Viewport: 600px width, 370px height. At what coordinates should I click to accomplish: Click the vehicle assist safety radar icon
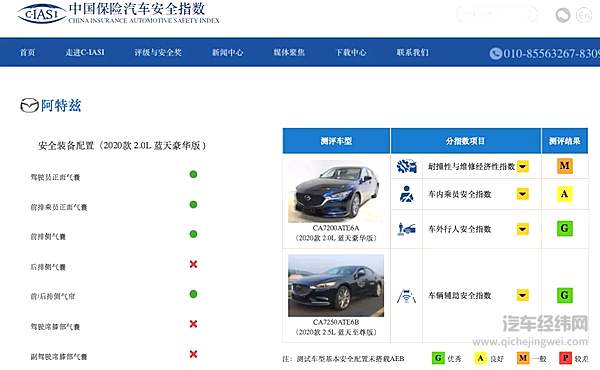point(406,296)
